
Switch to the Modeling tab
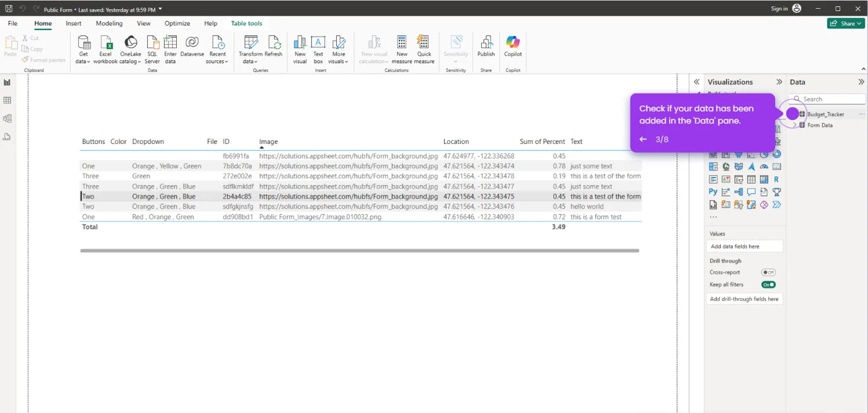(x=109, y=23)
